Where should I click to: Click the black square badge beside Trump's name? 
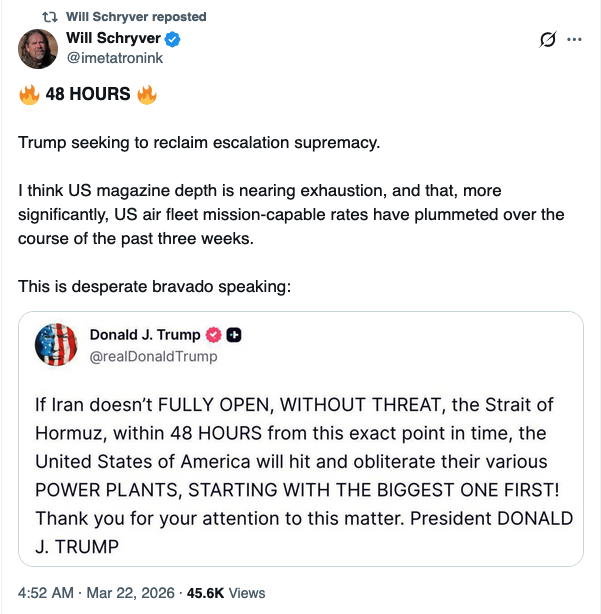pyautogui.click(x=233, y=335)
